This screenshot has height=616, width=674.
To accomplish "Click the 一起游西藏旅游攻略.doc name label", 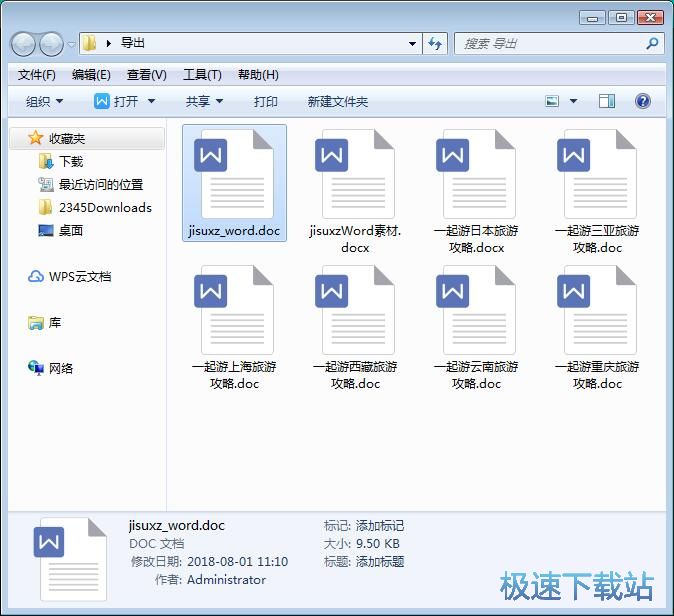I will click(355, 375).
